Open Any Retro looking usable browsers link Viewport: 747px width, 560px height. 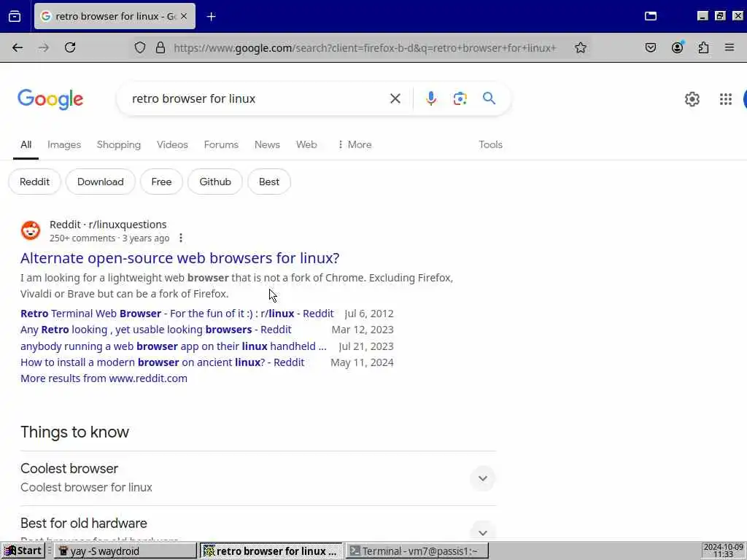point(156,330)
